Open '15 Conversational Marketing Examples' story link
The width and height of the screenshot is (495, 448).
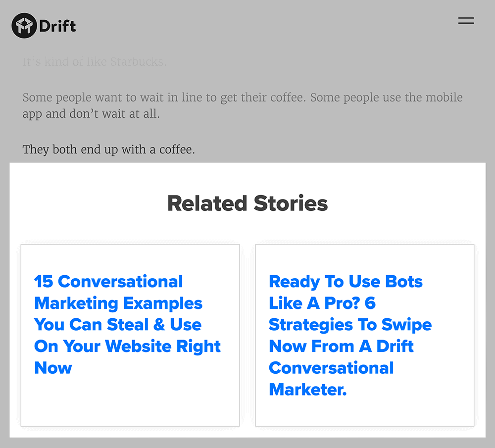[127, 325]
